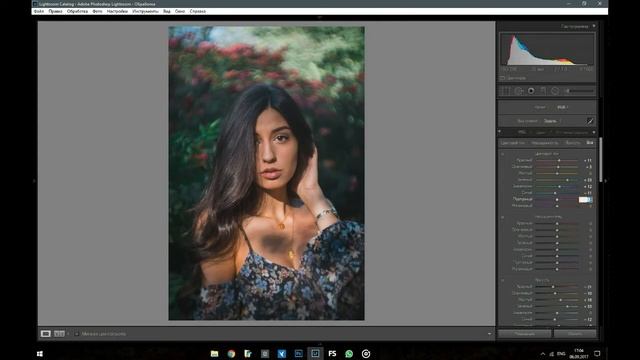Open the Инструменты menu
640x360 pixels.
pyautogui.click(x=145, y=11)
